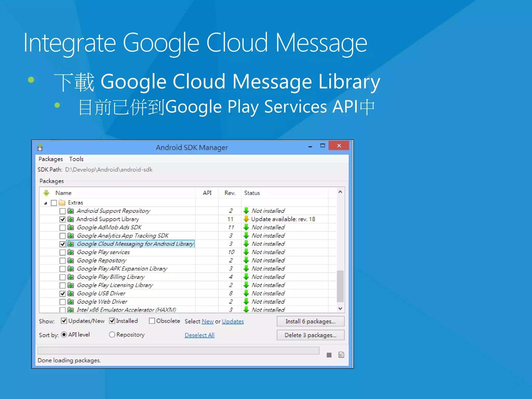Image resolution: width=532 pixels, height=399 pixels.
Task: Click the scrollbar down arrow in package list
Action: coord(340,308)
